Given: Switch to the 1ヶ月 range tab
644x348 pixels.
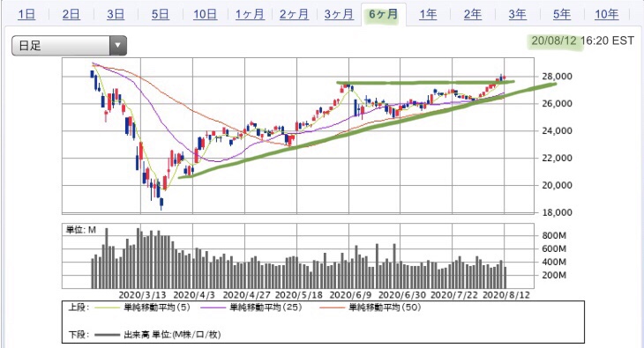Looking at the screenshot, I should coord(250,14).
